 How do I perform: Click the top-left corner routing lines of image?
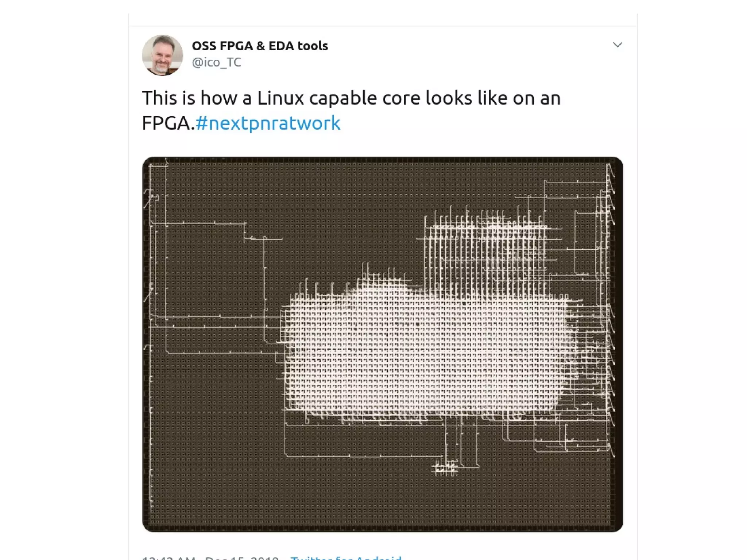(157, 182)
